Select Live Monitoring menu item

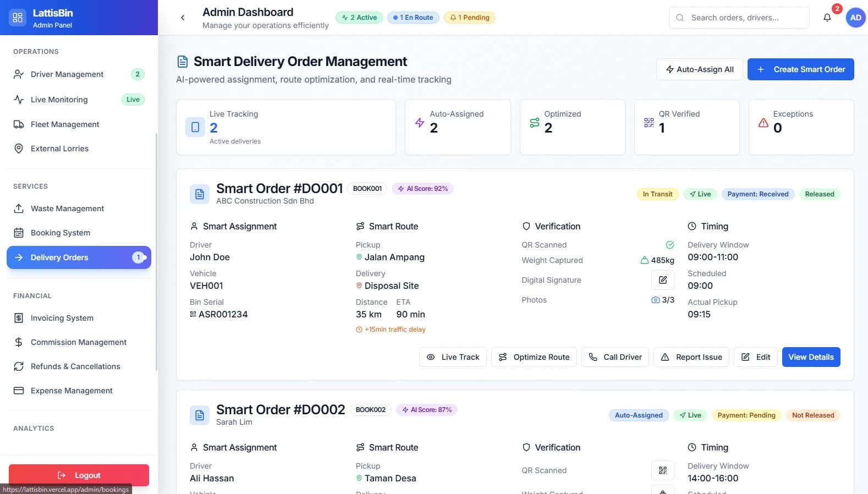[59, 100]
